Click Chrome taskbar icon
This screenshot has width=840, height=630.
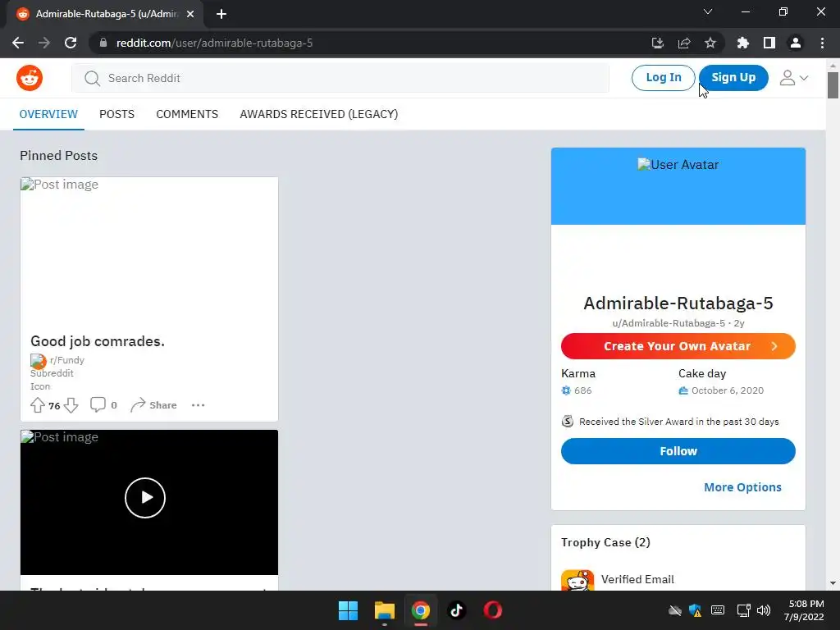[x=421, y=610]
